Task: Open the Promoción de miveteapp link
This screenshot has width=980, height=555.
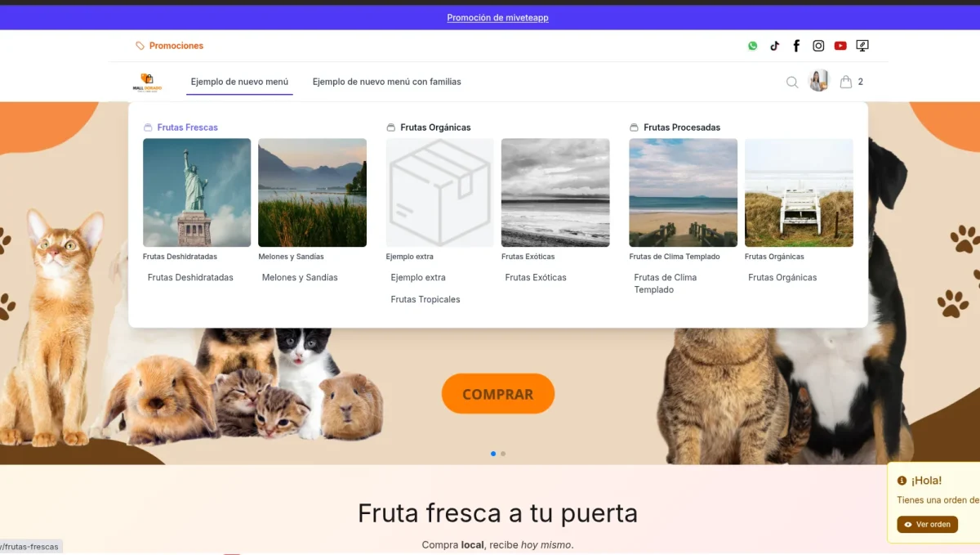Action: point(497,16)
